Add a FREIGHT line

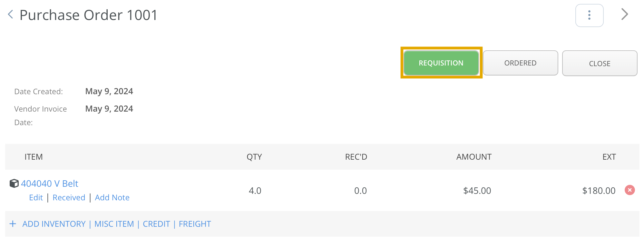pyautogui.click(x=195, y=224)
